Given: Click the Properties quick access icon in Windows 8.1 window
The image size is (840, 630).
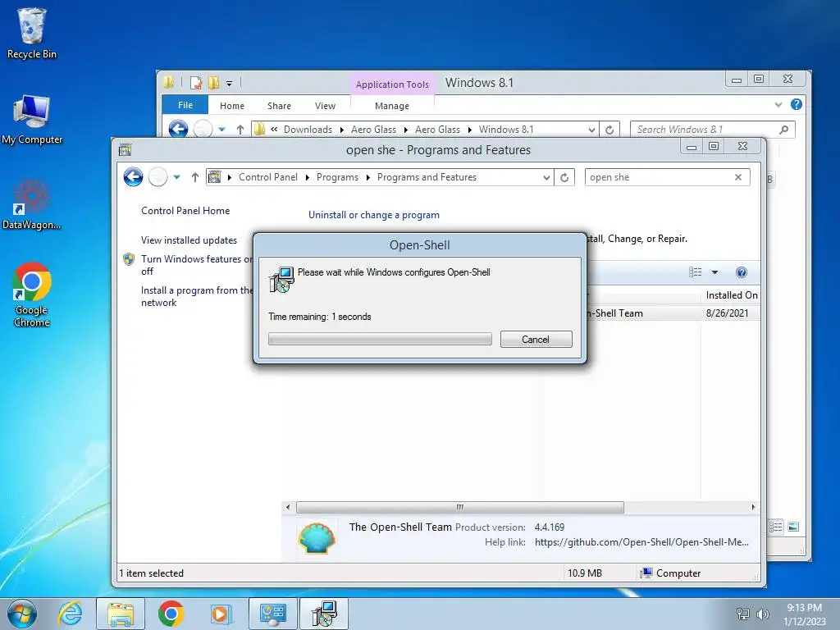Looking at the screenshot, I should [x=196, y=83].
